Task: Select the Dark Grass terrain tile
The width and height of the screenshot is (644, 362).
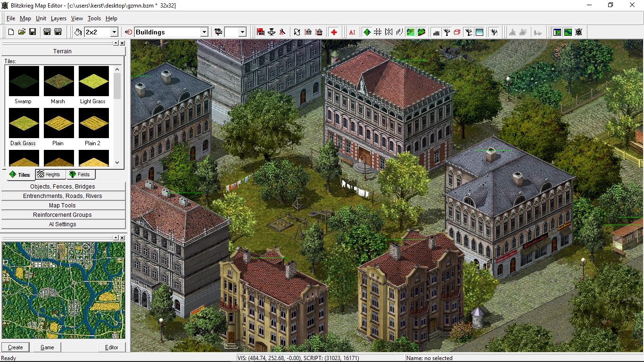Action: tap(24, 127)
